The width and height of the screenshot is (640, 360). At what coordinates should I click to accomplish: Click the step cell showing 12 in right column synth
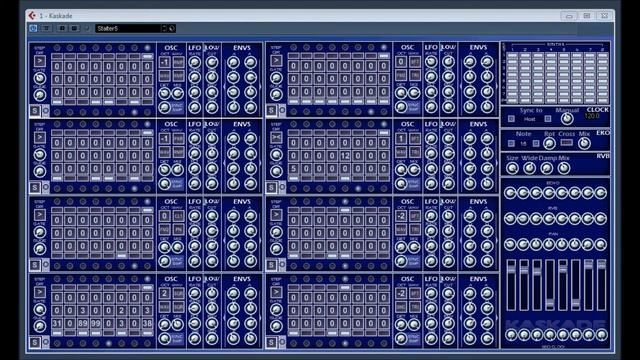pos(345,156)
